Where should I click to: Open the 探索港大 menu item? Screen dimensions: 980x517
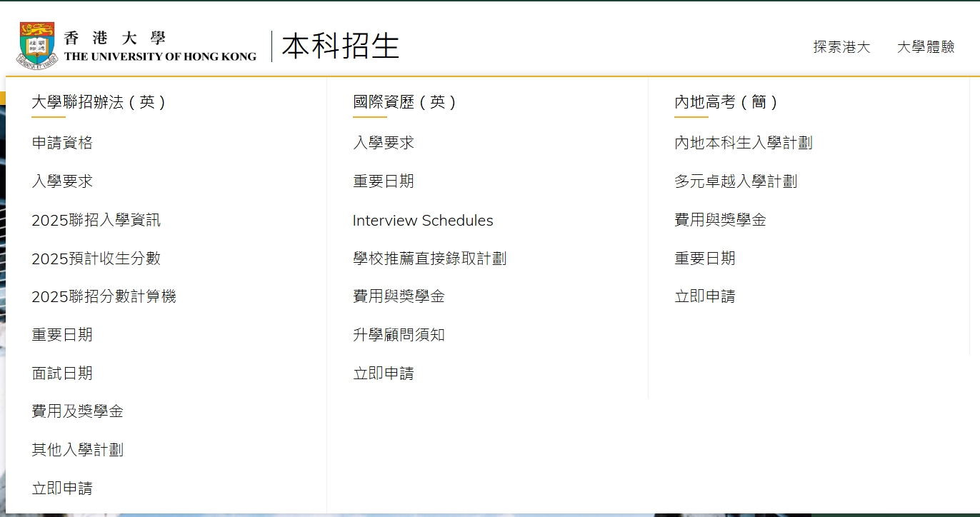click(x=841, y=47)
